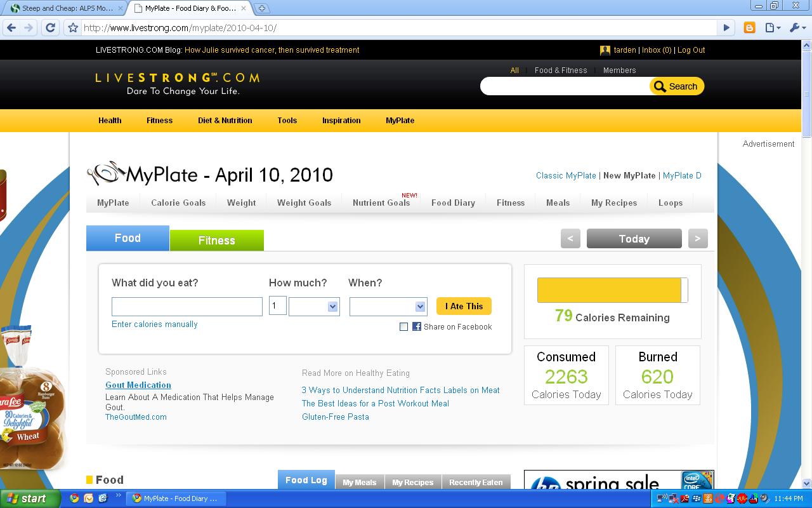Click the MyPlate fork-and-plate logo

tap(105, 173)
